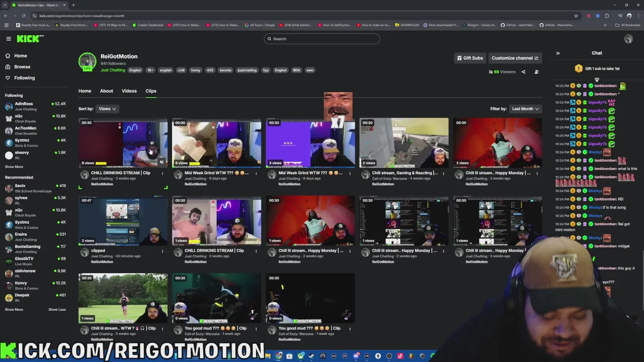Viewport: 644px width, 362px height.
Task: Open GlostikTV recommended channel
Action: (x=35, y=261)
